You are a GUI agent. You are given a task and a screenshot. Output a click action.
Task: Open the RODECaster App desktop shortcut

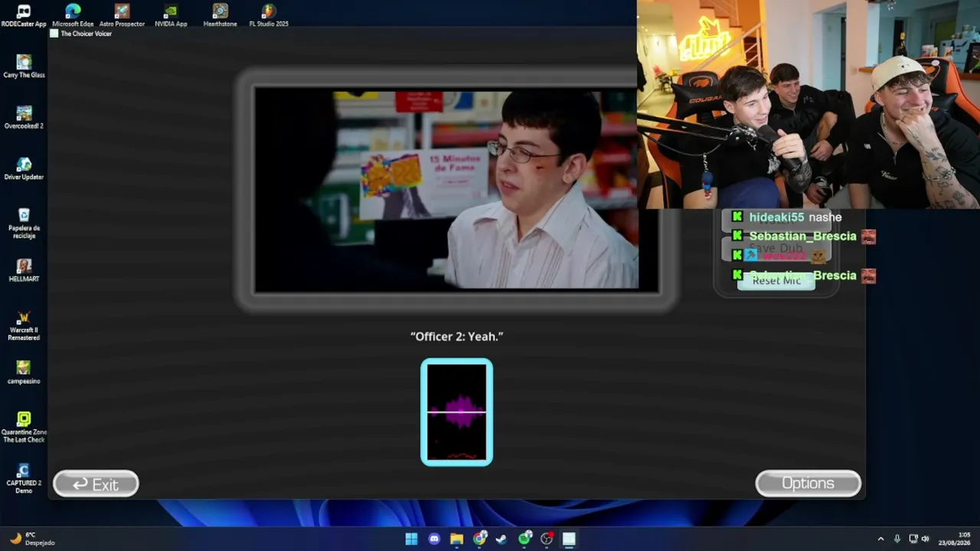click(x=24, y=15)
